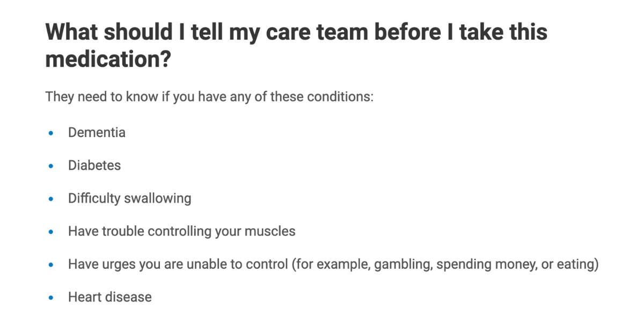Click the bullet before "Have trouble controlling"
This screenshot has width=644, height=322.
pyautogui.click(x=51, y=232)
